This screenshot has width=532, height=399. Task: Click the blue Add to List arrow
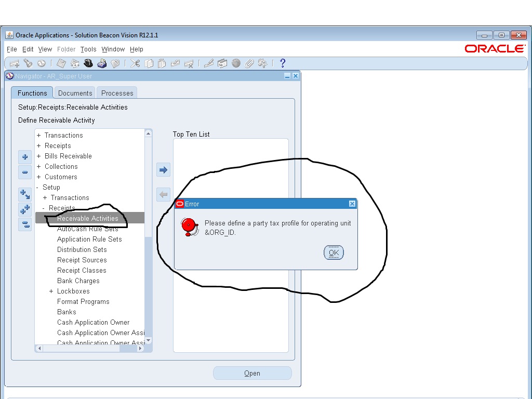coord(163,170)
